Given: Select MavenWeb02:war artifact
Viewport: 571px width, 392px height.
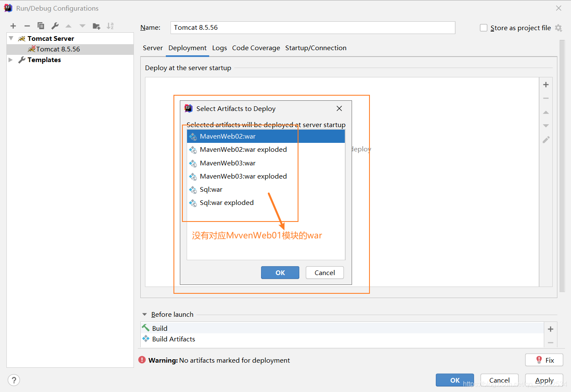Looking at the screenshot, I should pos(266,136).
